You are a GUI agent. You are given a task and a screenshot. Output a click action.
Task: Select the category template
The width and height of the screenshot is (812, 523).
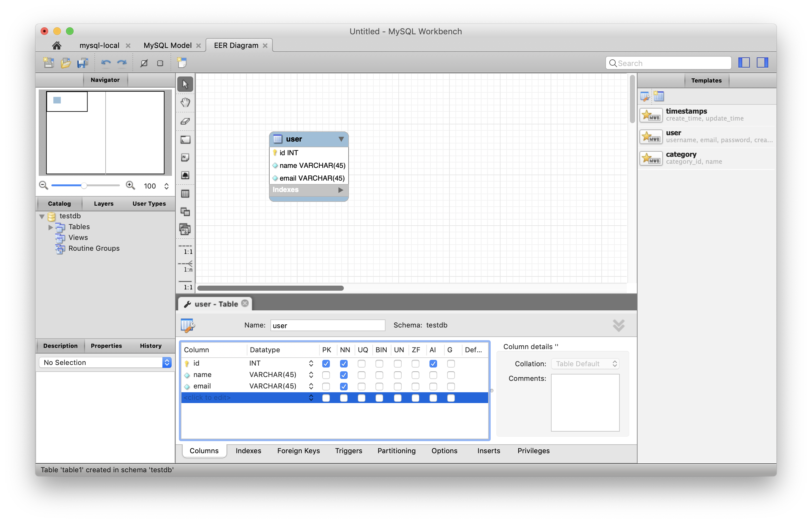coord(707,158)
